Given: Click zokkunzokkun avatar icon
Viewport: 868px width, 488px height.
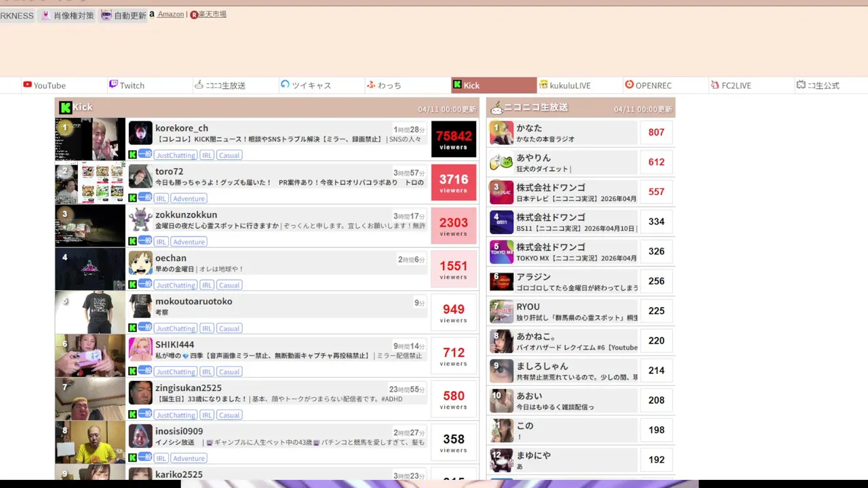Looking at the screenshot, I should pos(140,220).
